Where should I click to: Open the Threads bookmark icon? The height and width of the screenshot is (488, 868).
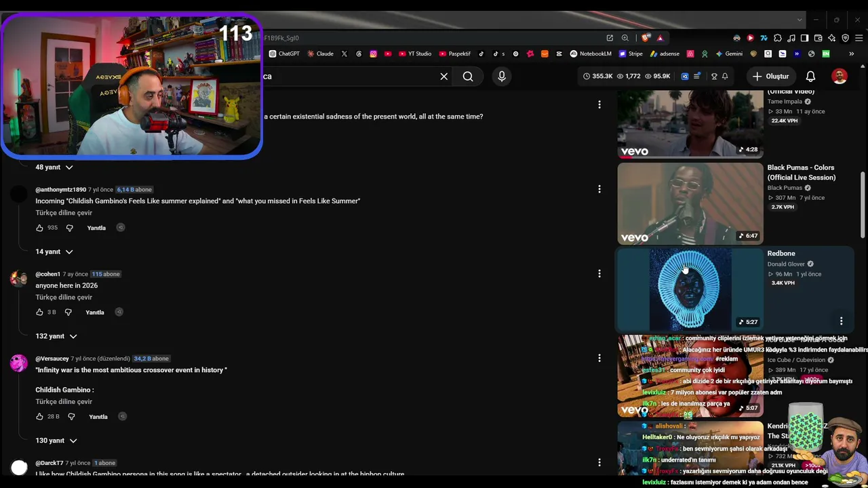[x=359, y=54]
